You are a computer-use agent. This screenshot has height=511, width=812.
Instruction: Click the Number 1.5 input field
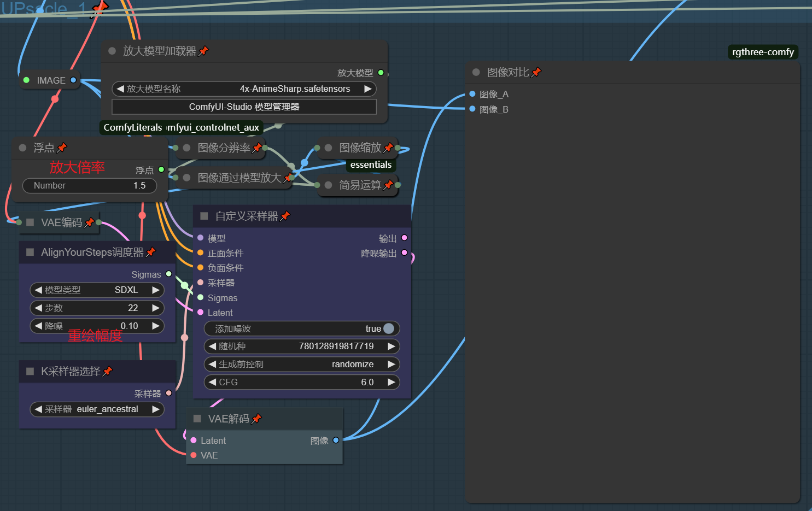coord(89,185)
